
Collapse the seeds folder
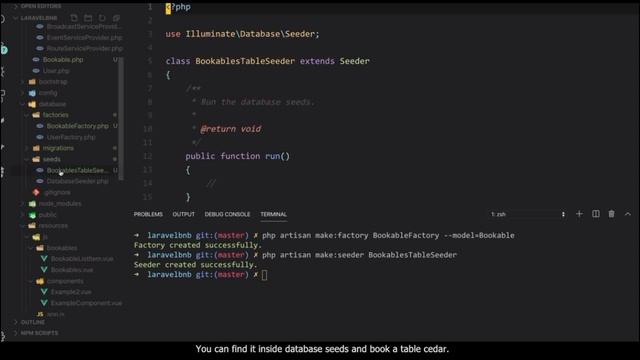tap(51, 159)
